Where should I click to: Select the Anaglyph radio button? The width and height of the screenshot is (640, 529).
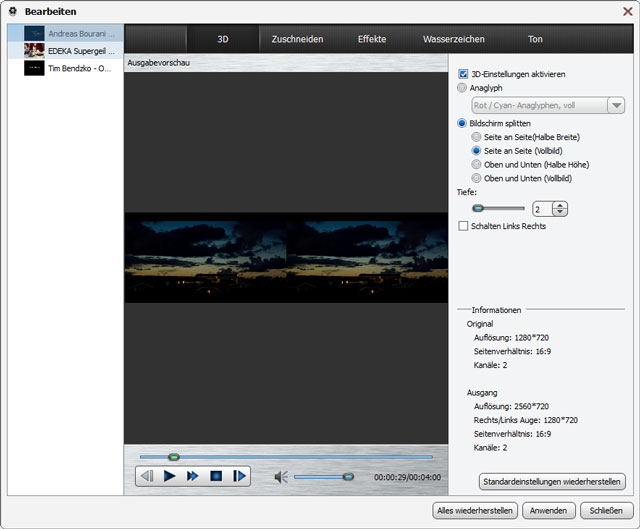click(462, 88)
